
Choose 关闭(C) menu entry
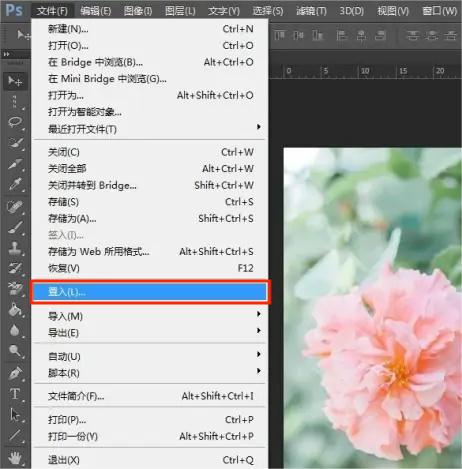point(150,152)
